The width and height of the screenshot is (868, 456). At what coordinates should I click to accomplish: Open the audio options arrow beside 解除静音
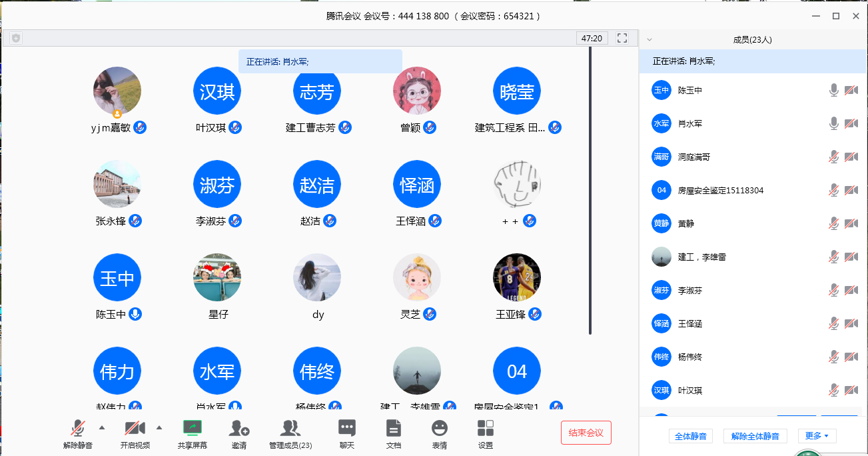(101, 427)
